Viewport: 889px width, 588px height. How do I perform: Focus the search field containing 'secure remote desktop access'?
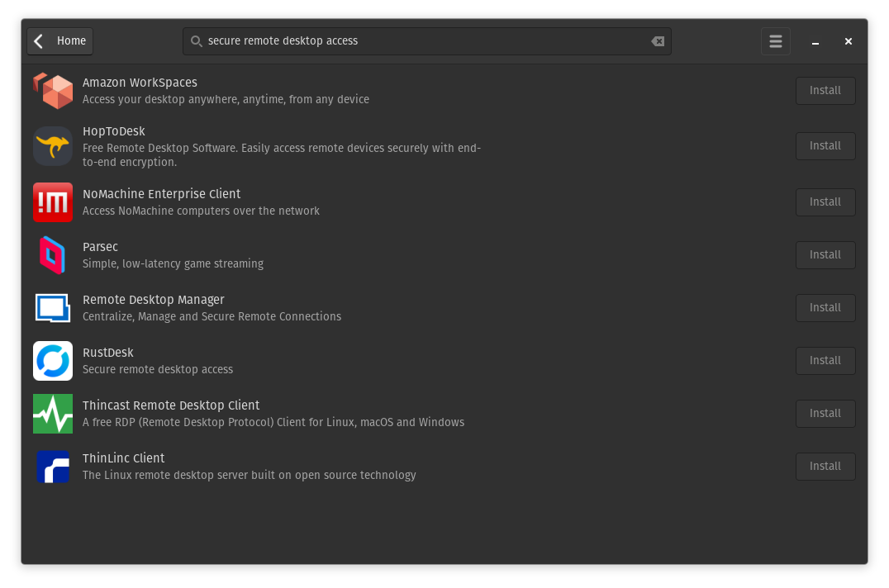pos(427,41)
